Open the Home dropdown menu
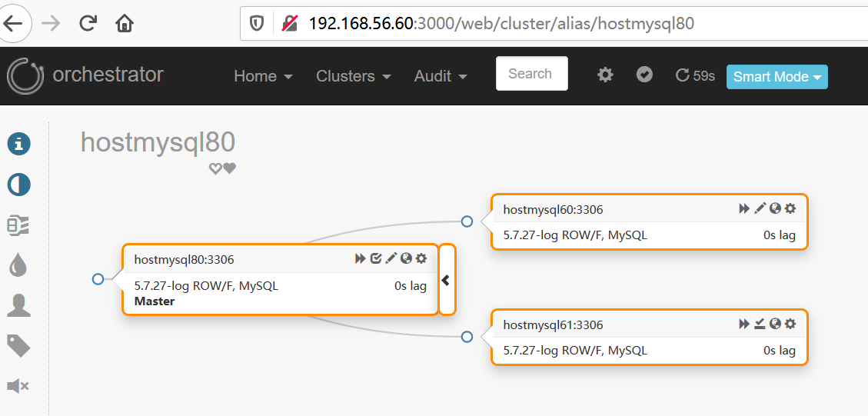 264,76
